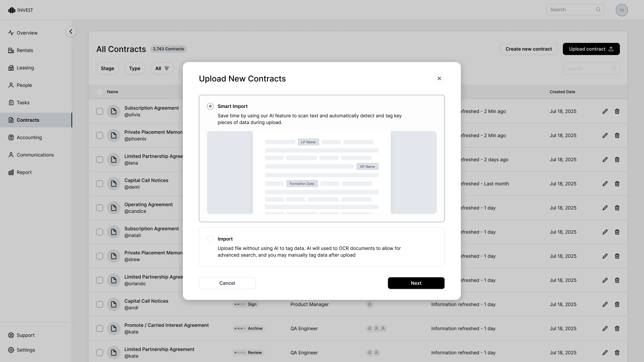Select the Import radio option

(x=210, y=239)
